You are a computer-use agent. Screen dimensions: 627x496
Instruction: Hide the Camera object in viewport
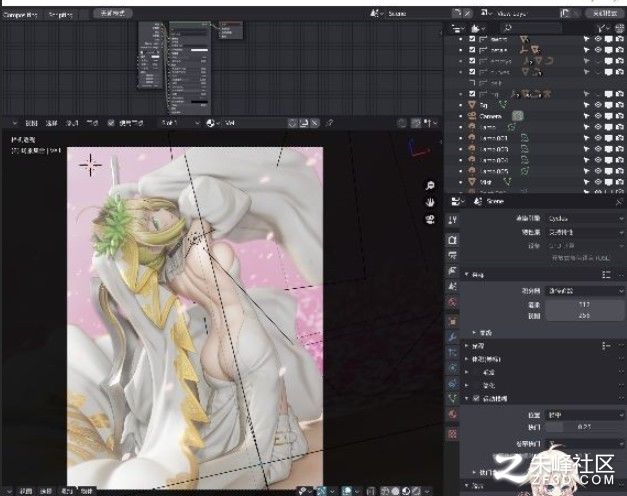point(598,116)
